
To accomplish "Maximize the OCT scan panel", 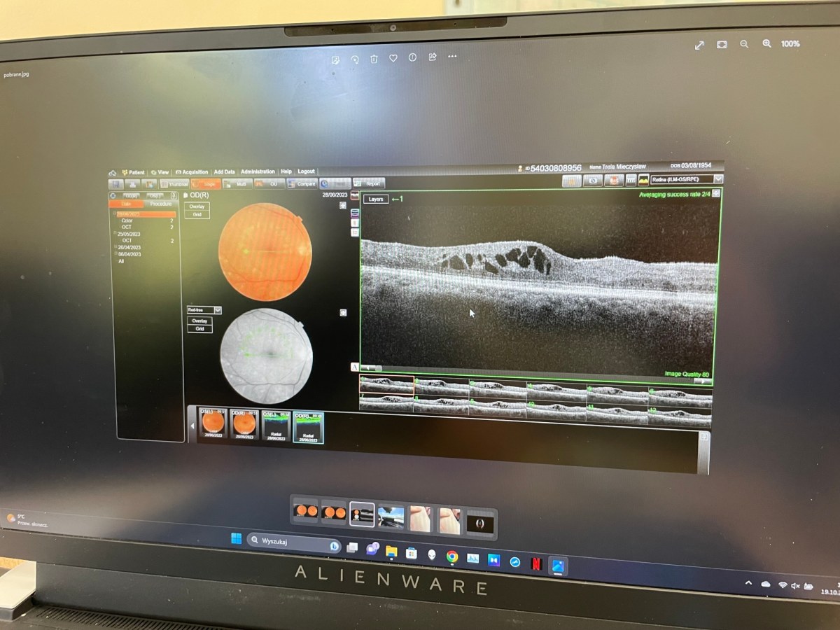I will tap(716, 193).
